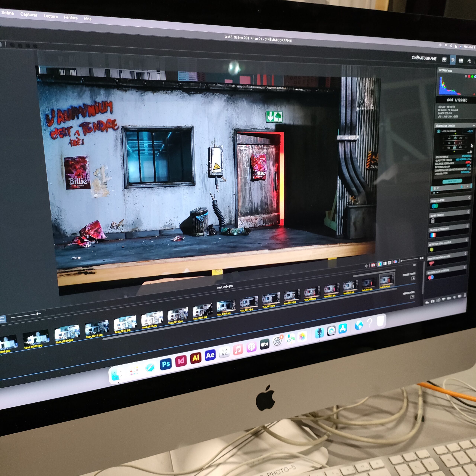Adjust the opacity slider below the viewer
This screenshot has height=476, width=476.
point(409,259)
